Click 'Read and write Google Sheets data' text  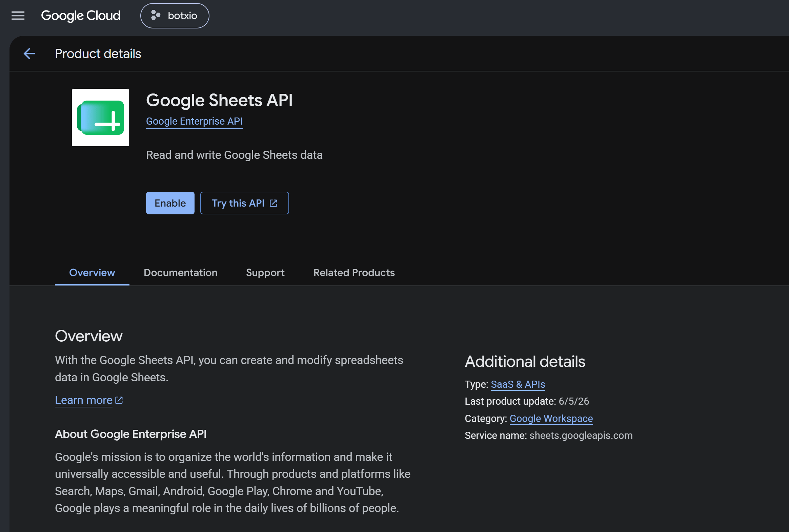pos(234,155)
